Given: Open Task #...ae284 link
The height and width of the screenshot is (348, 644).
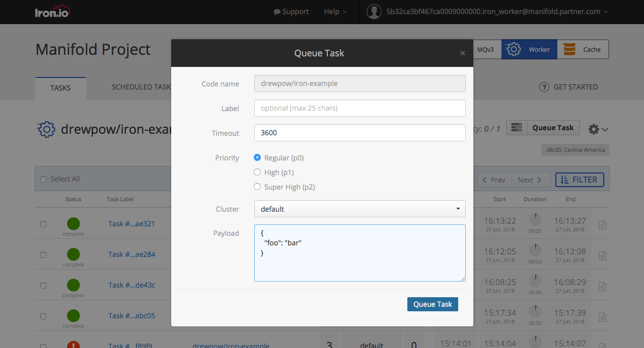Looking at the screenshot, I should click(x=131, y=254).
